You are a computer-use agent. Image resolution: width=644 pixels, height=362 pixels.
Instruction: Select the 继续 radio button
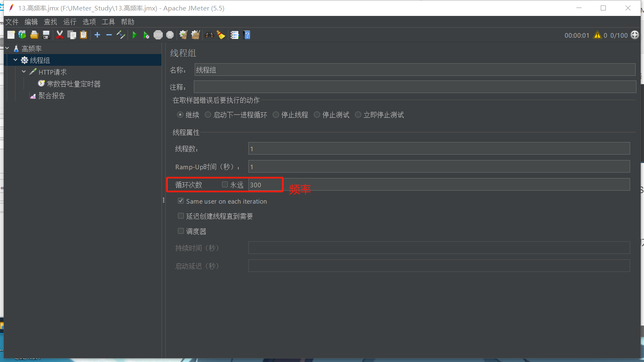(x=180, y=115)
